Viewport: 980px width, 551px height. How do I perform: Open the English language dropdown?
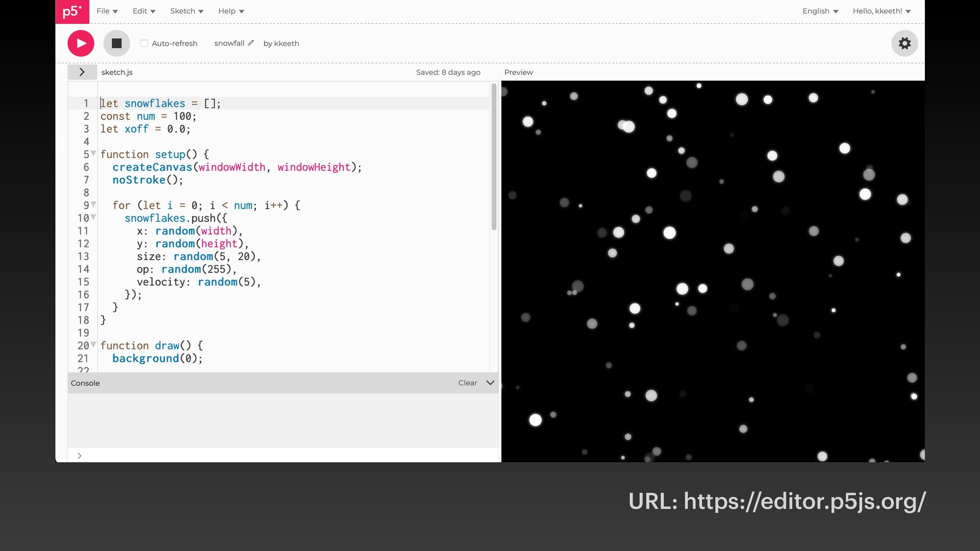[x=820, y=11]
